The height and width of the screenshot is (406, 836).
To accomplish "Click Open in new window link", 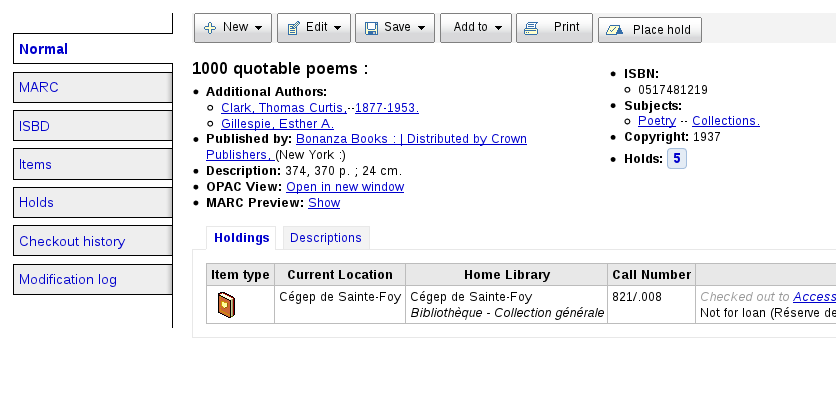I will coord(345,187).
